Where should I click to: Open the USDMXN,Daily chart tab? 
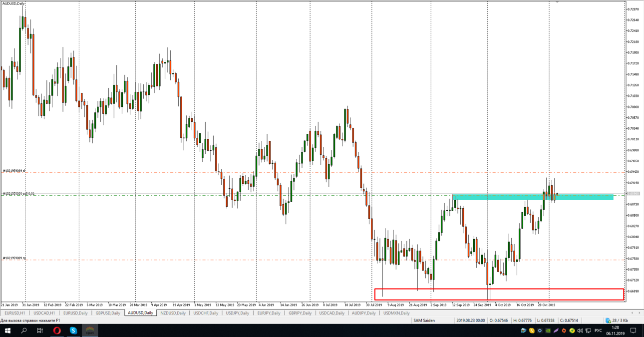(396, 313)
